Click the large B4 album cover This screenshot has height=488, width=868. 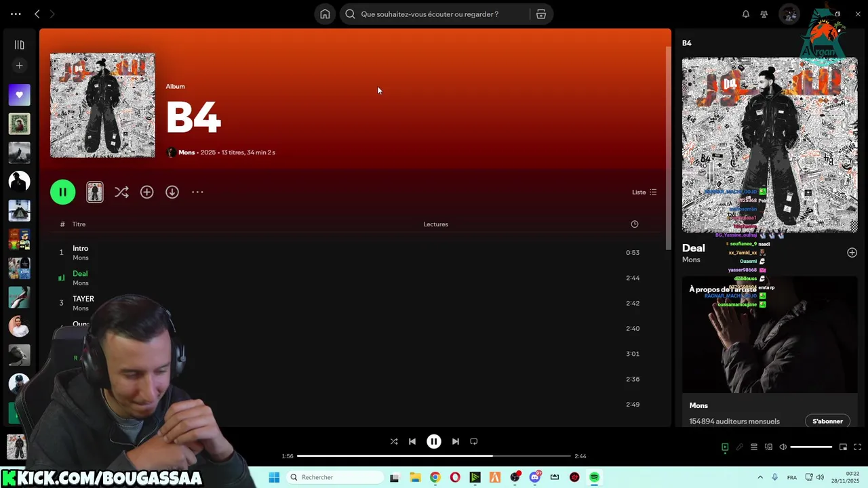click(x=102, y=106)
